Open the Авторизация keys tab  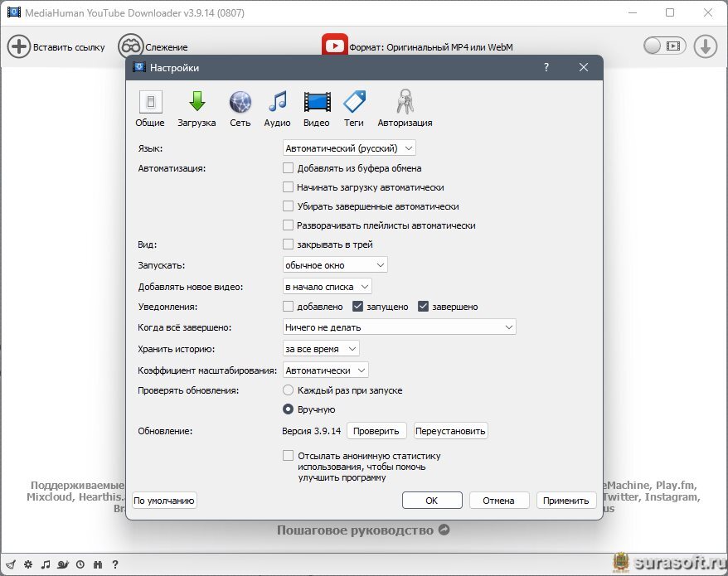pos(405,109)
